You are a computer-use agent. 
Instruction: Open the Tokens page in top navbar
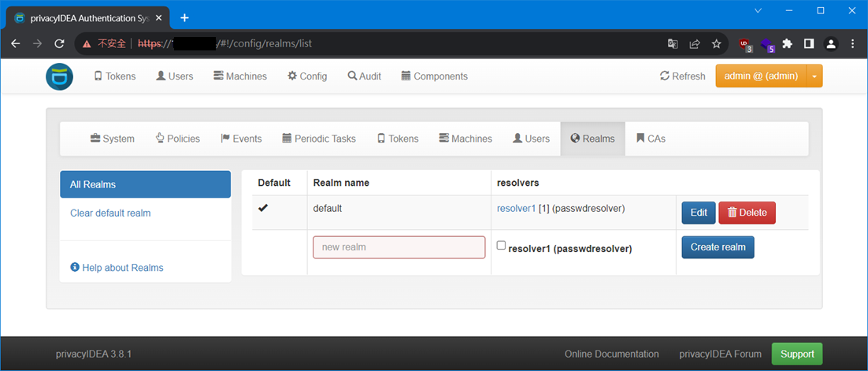point(115,76)
